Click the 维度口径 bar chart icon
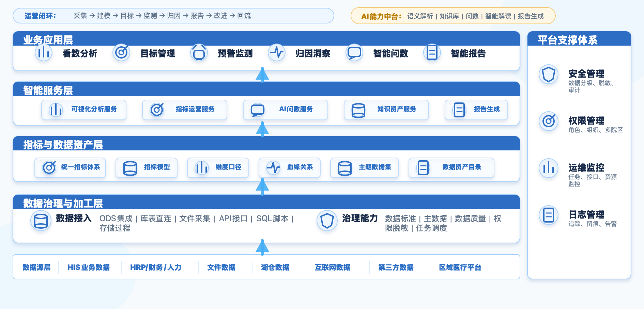 [202, 167]
